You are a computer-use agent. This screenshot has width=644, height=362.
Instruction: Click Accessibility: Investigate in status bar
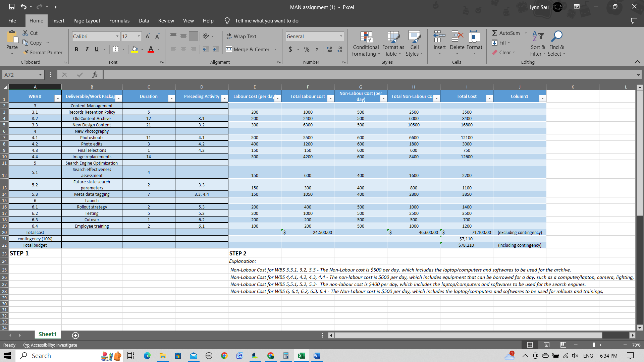[x=50, y=345]
